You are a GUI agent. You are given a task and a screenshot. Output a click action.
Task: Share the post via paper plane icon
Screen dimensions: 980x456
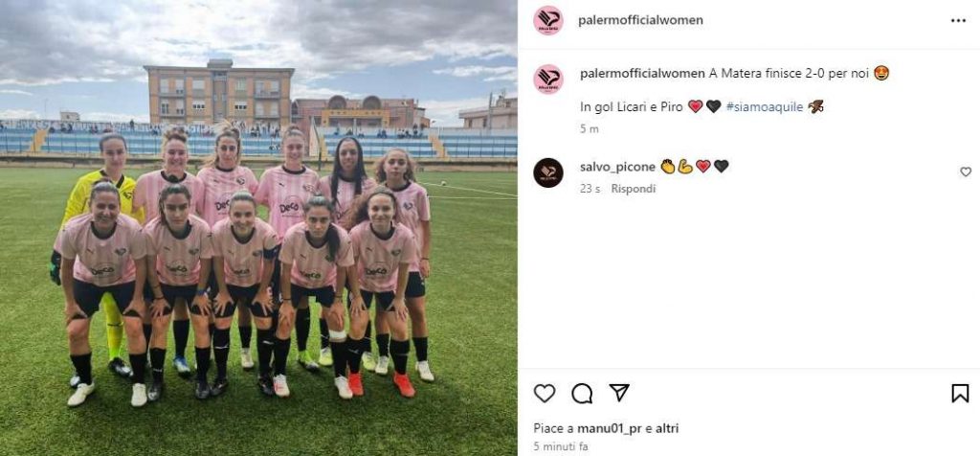(619, 392)
